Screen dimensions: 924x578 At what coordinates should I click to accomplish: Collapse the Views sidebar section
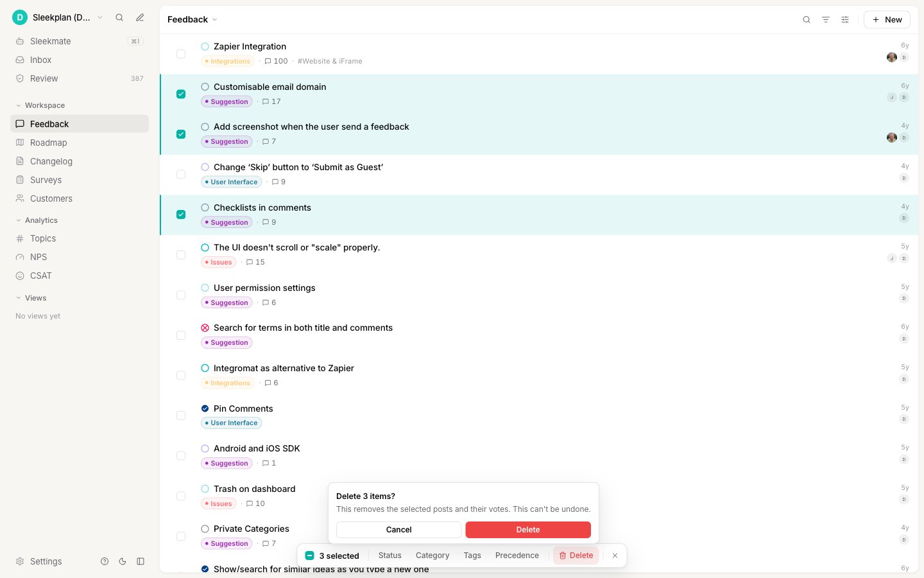pyautogui.click(x=31, y=298)
